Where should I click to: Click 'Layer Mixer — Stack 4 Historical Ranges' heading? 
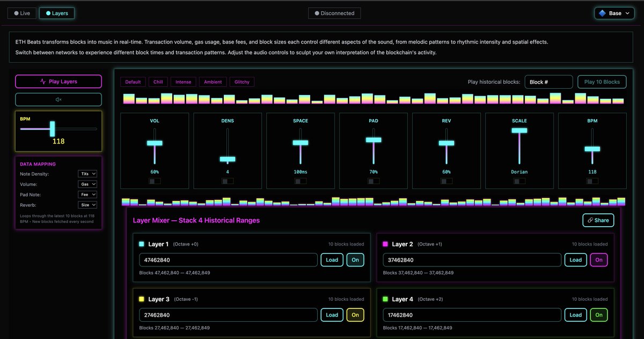pos(196,220)
